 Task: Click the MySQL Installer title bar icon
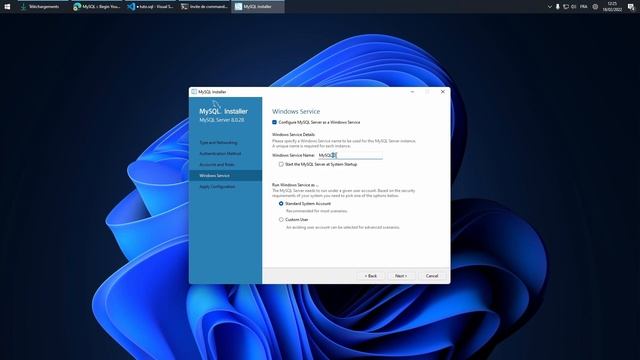click(x=194, y=92)
